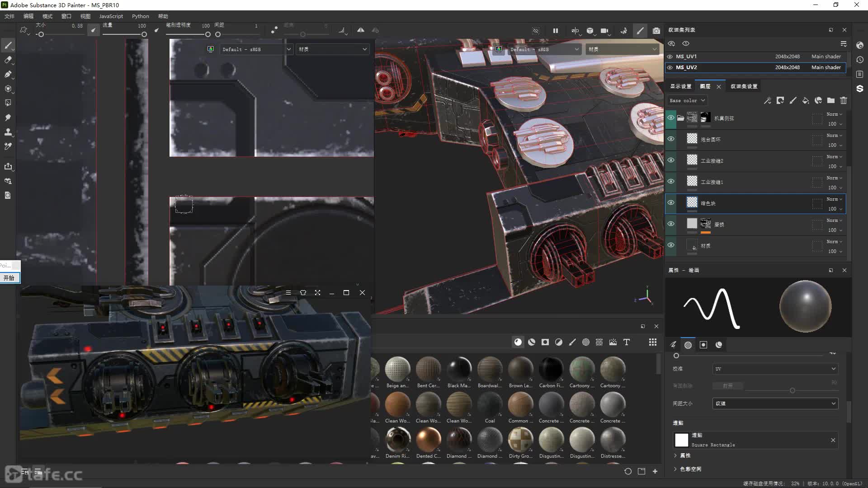Show materials filter in assets panel

pos(518,342)
